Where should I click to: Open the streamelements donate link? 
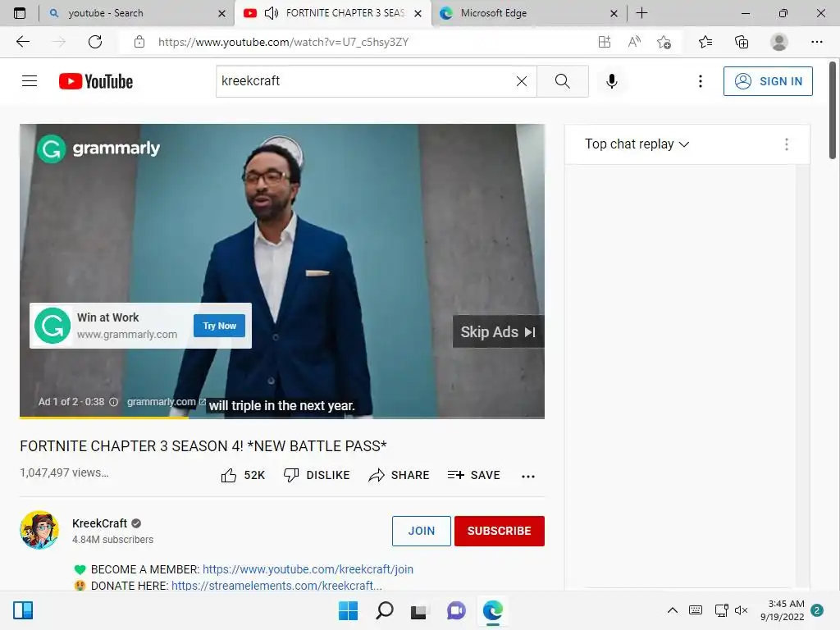tap(277, 586)
